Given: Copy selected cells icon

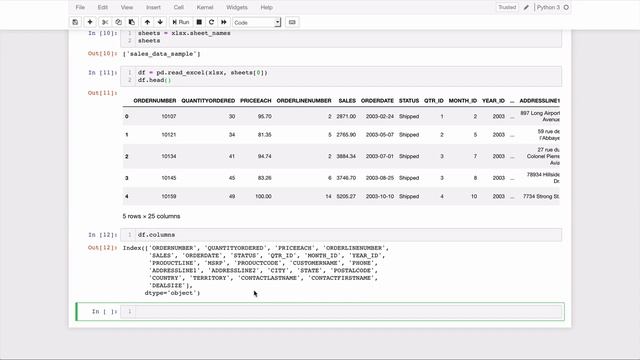Looking at the screenshot, I should tap(118, 22).
